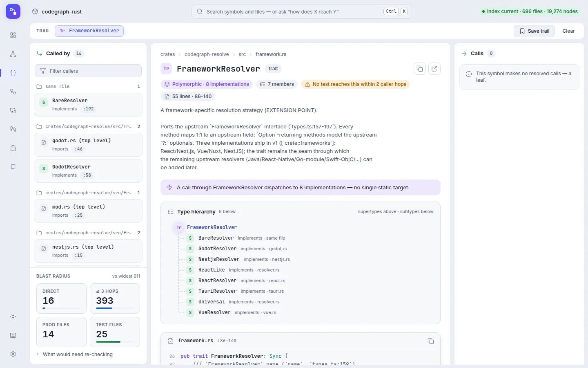Click the index current status indicator
Image resolution: width=588 pixels, height=368 pixels.
click(530, 11)
